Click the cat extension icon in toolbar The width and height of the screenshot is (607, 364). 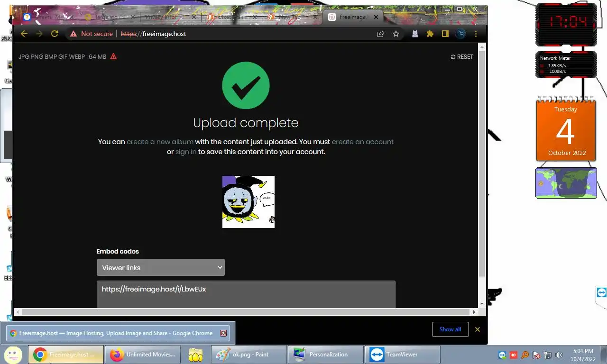click(415, 34)
